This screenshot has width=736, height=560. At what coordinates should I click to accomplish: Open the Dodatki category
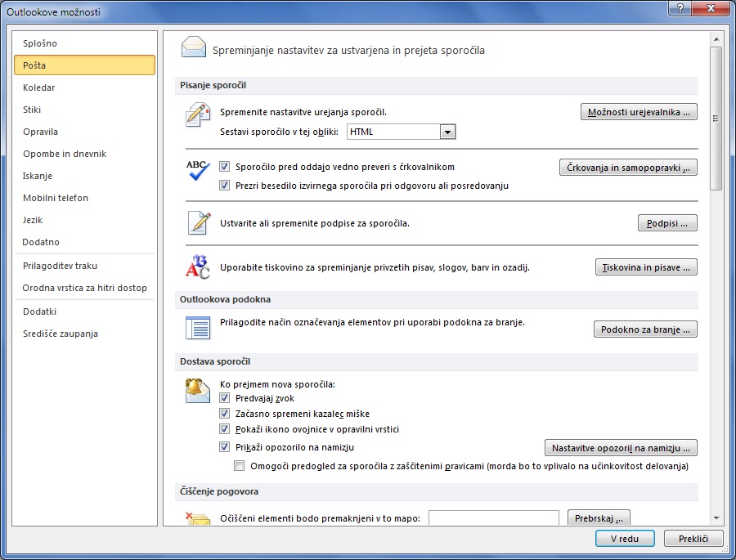tap(84, 311)
